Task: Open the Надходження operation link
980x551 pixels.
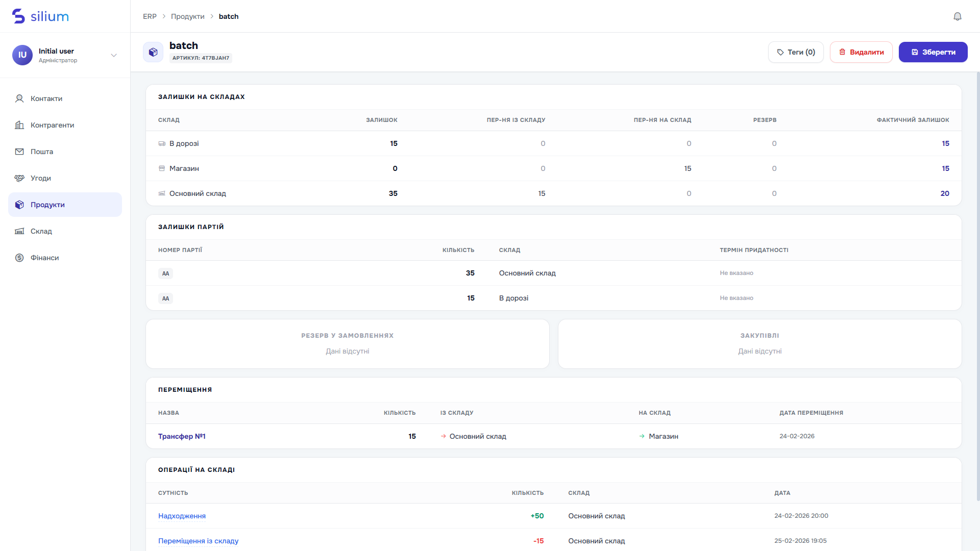Action: [182, 516]
